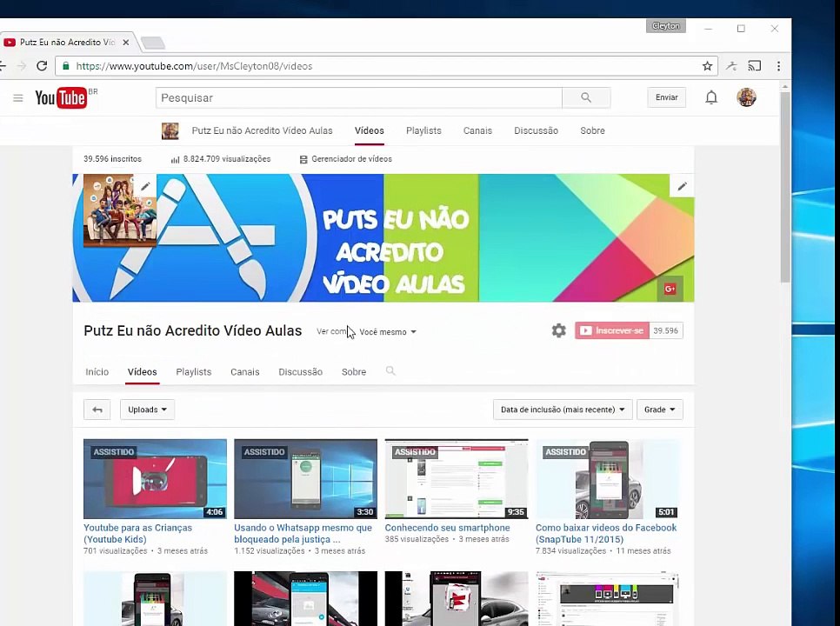Open Youtube para as Crianças video title
840x626 pixels.
137,533
